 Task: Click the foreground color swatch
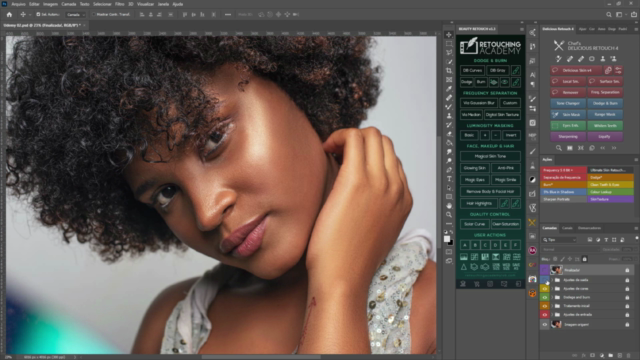click(447, 239)
